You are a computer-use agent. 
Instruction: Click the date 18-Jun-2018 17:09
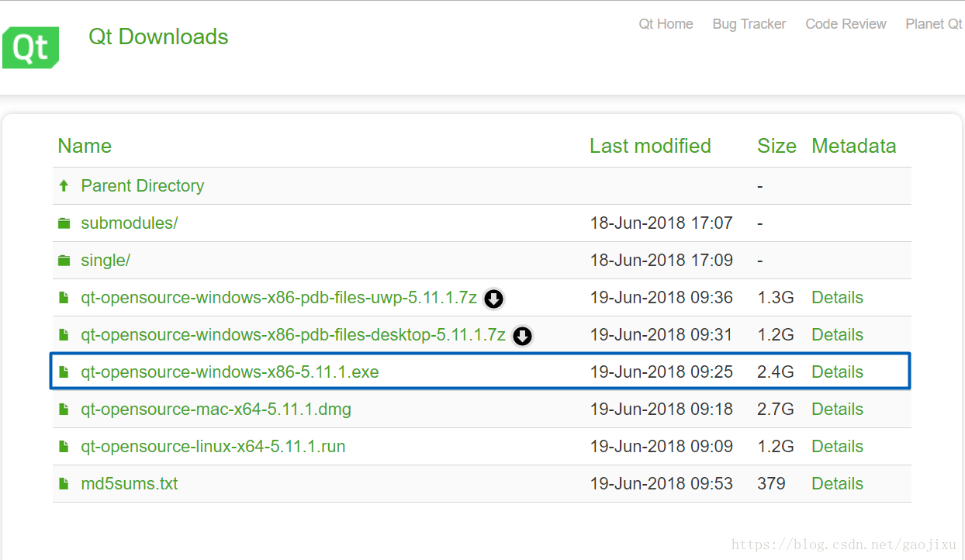click(x=661, y=261)
